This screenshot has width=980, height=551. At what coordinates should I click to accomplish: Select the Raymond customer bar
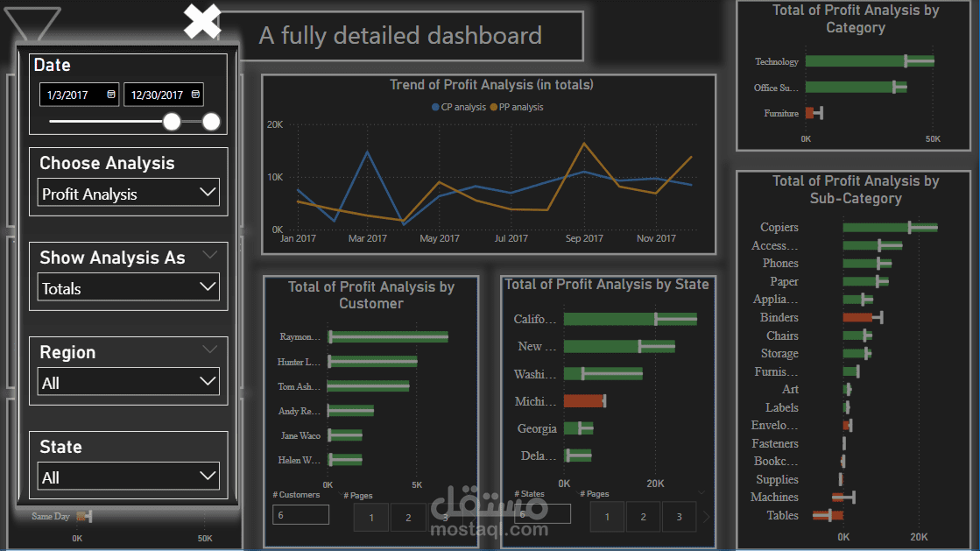coord(387,337)
